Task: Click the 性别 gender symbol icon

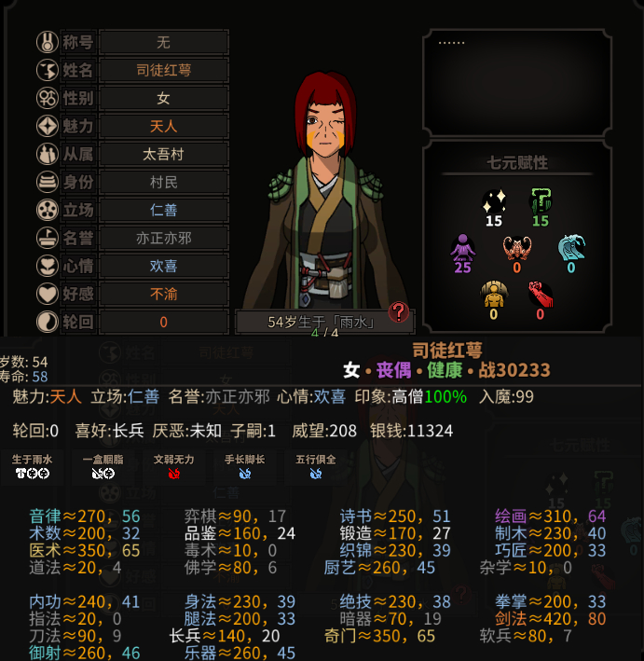Action: (48, 98)
